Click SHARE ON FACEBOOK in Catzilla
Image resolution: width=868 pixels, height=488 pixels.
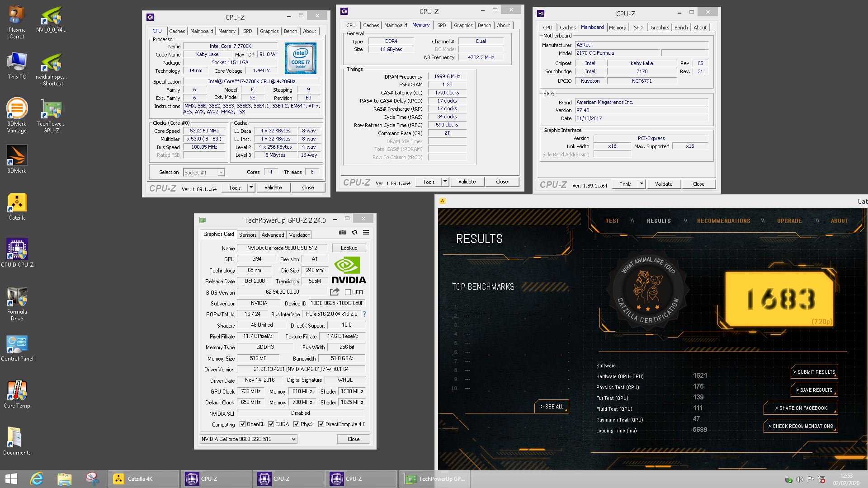(x=801, y=408)
